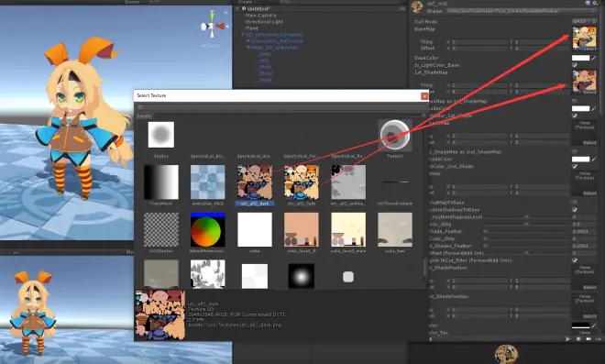Open the Cull Mode dropdown

coord(584,22)
